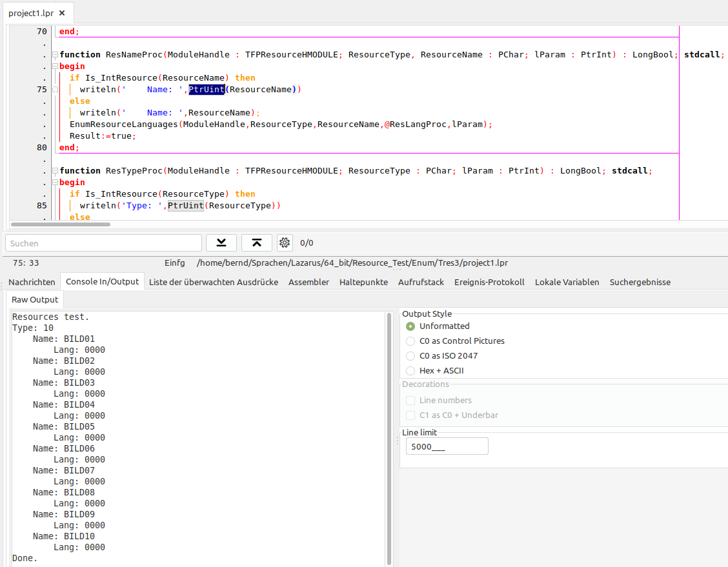Close the project1.lpr editor tab
Image resolution: width=728 pixels, height=567 pixels.
62,13
